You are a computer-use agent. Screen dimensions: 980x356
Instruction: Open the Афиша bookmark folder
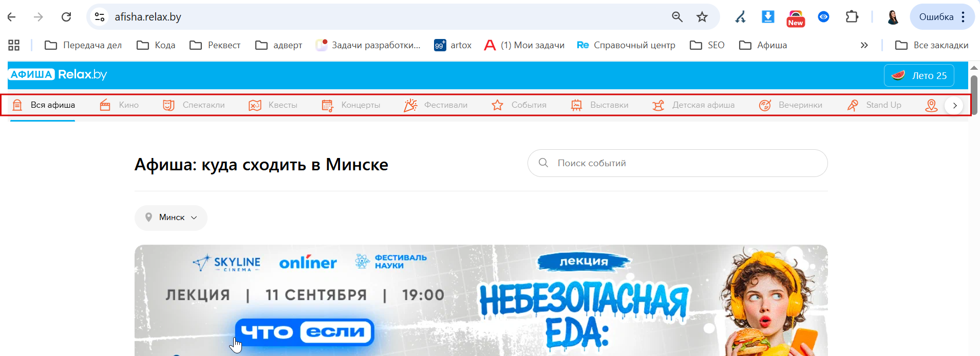click(763, 45)
